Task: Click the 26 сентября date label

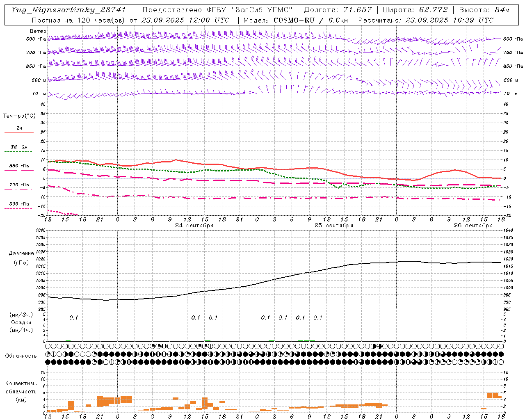Action: (x=473, y=226)
